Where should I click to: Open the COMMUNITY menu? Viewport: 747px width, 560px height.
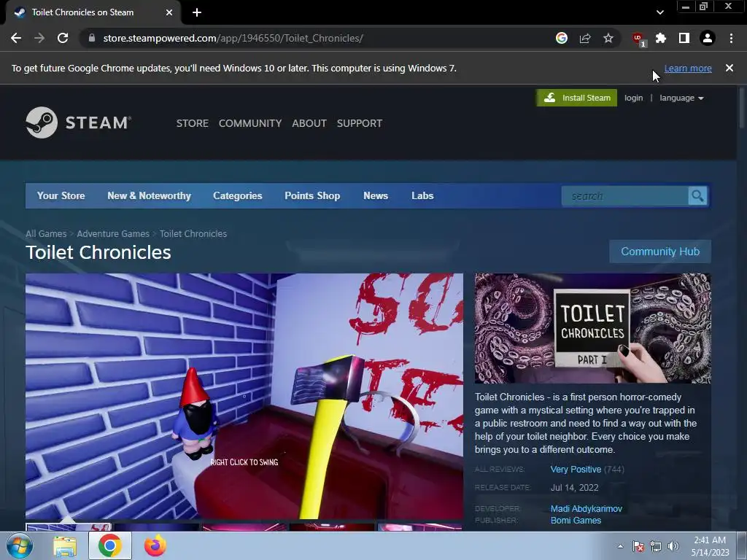click(250, 123)
